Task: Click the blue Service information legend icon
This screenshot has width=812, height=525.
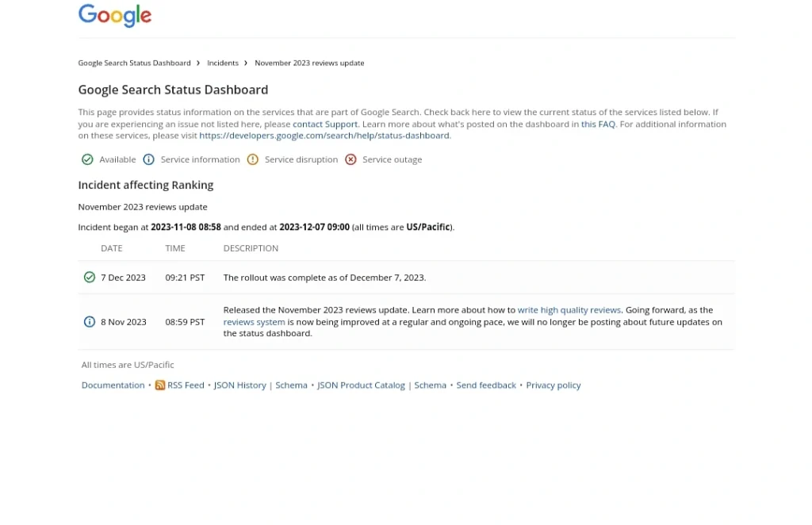Action: point(148,159)
